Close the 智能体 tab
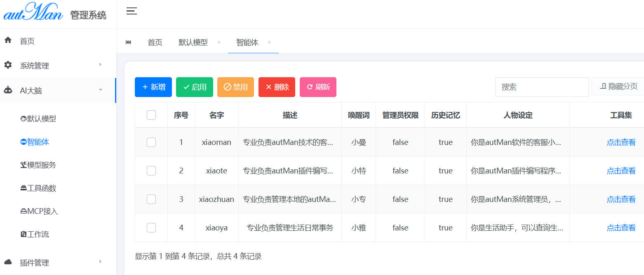The image size is (644, 275). 269,42
